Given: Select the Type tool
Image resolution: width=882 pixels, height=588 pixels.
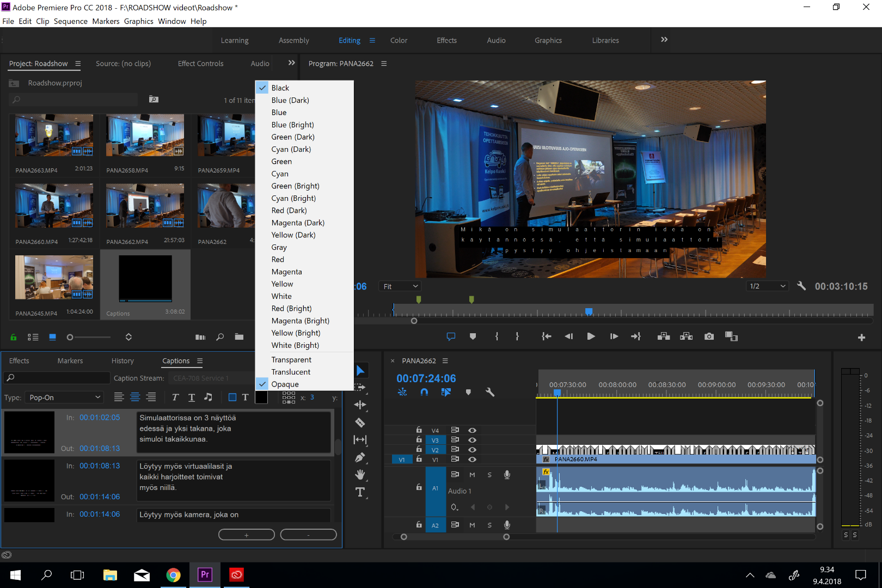Looking at the screenshot, I should tap(360, 492).
